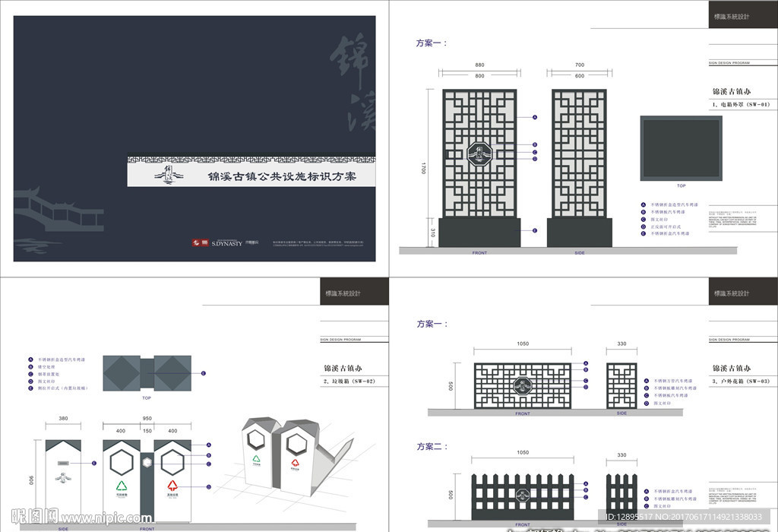Click legend bullet D in the lattice planter legend
The image size is (778, 532).
click(x=647, y=403)
